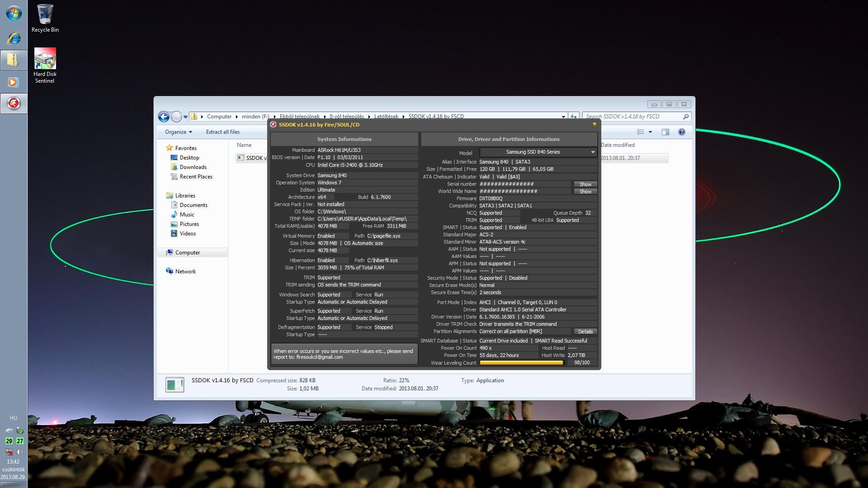Select Computer in navigation pane
Image resolution: width=868 pixels, height=488 pixels.
coord(193,253)
